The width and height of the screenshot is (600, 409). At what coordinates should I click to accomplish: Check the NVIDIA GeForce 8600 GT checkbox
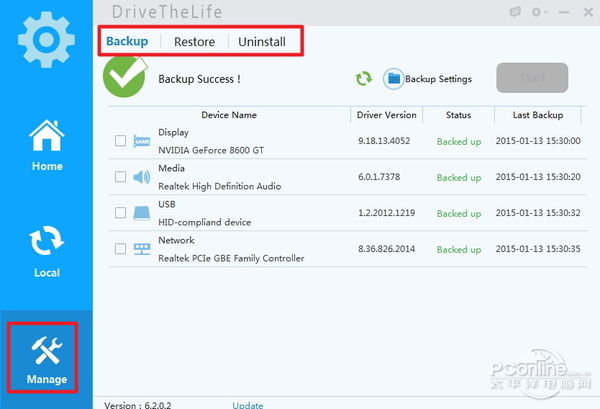[121, 141]
